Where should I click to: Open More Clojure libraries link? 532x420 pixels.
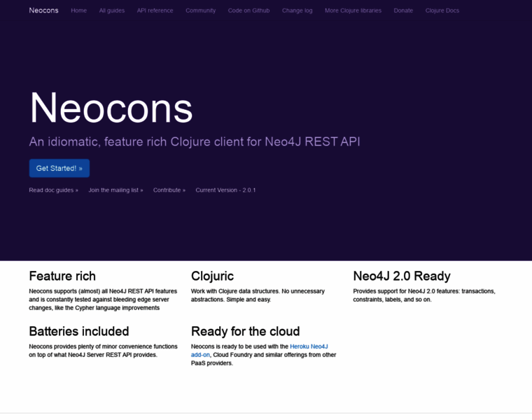[x=353, y=10]
